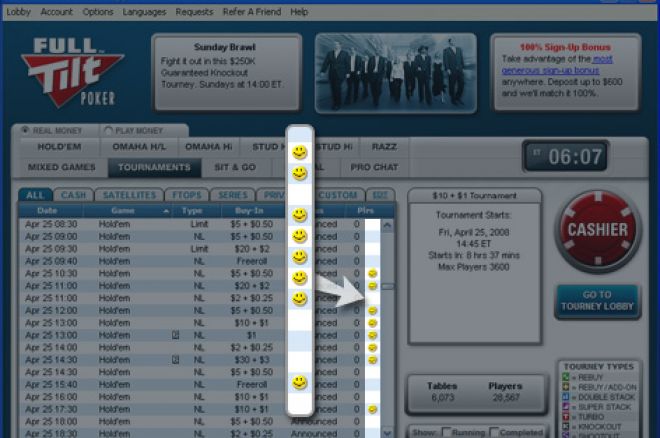Open the Lobby menu
The width and height of the screenshot is (660, 438).
(x=19, y=12)
